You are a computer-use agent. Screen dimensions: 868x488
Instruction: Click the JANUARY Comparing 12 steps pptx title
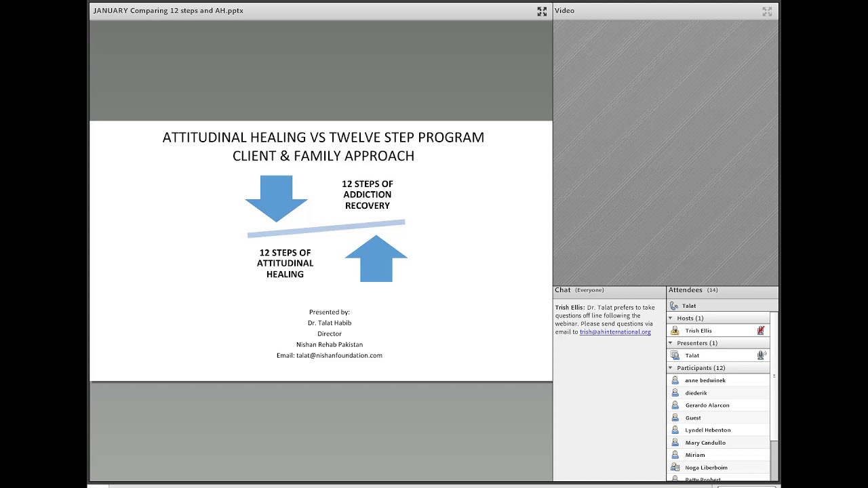pyautogui.click(x=168, y=11)
